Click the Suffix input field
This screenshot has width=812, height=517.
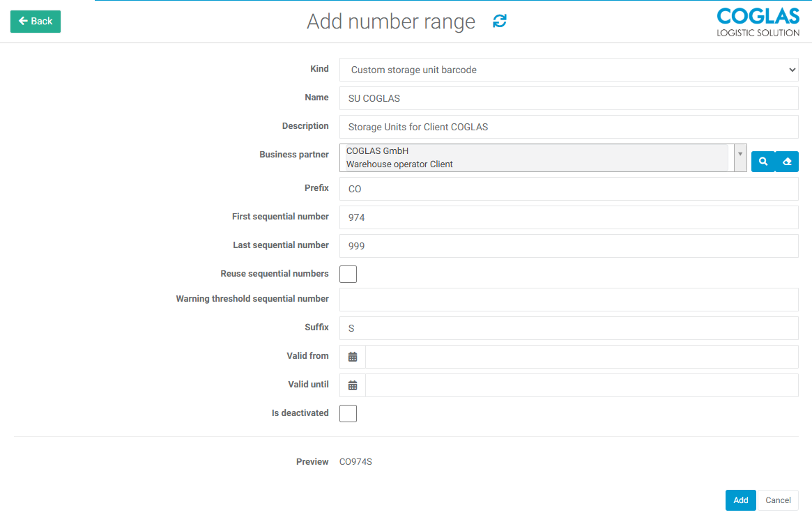568,328
